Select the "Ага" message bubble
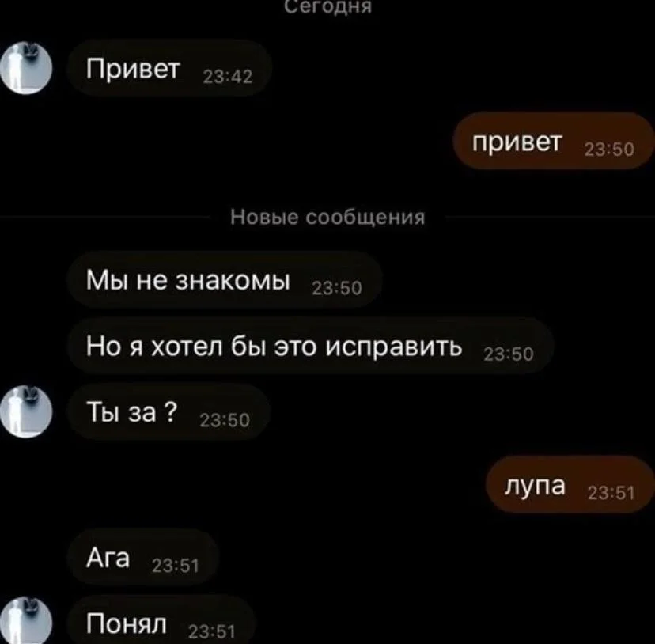 coord(143,557)
